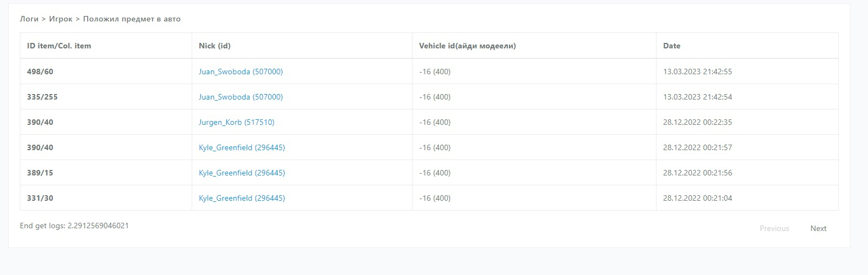Open Juan_Swoboda link in the 335/255 row

241,97
